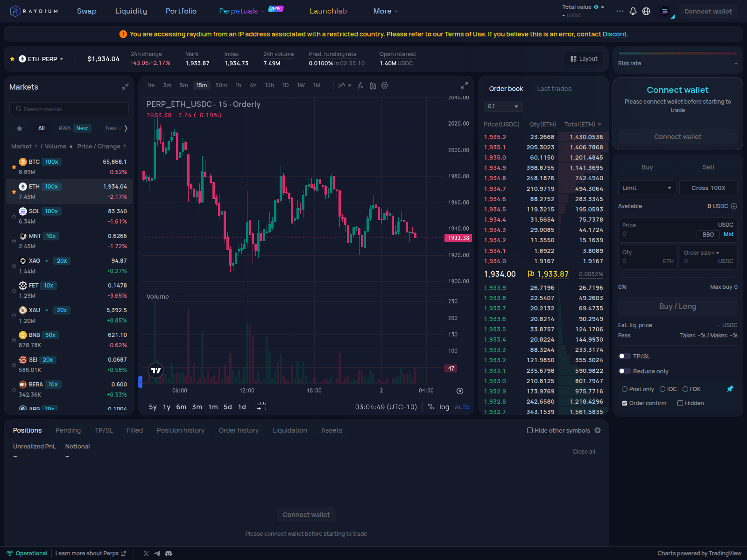Click the TradingView logo on chart
Screen dimensions: 747x560
[x=155, y=371]
